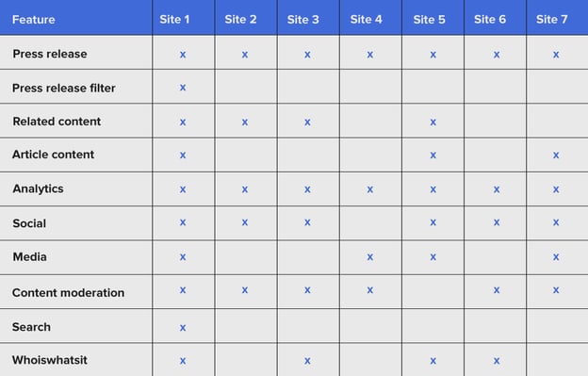Select the Related content x mark under Site 5
The image size is (588, 376).
tap(433, 123)
